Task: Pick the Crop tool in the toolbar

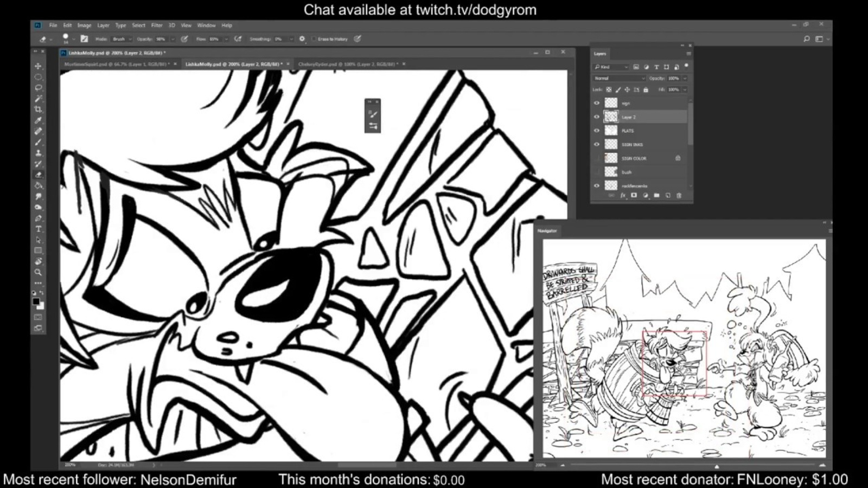Action: [38, 110]
